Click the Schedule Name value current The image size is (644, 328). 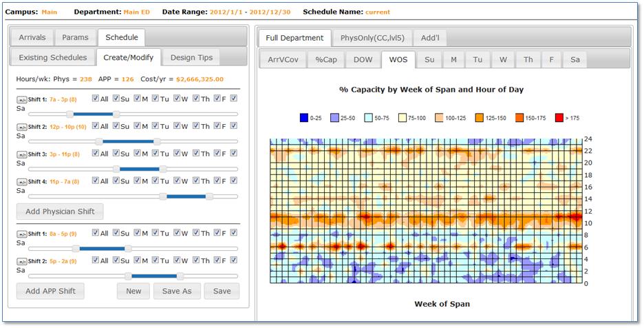[378, 12]
